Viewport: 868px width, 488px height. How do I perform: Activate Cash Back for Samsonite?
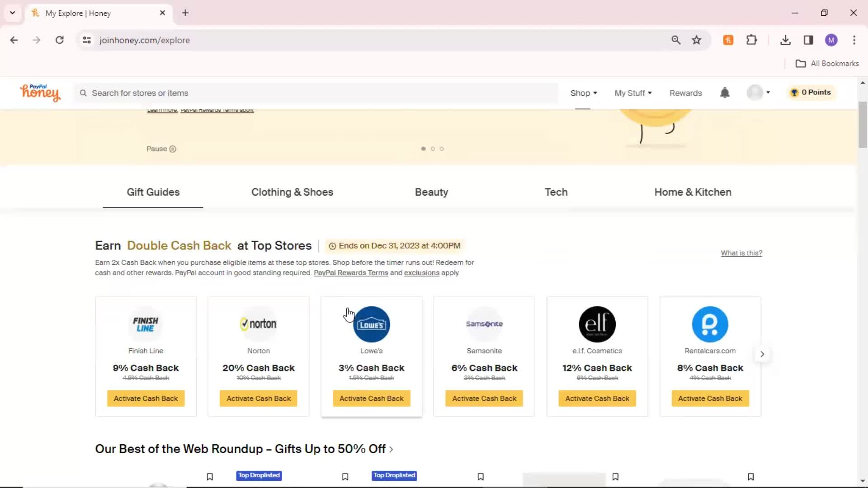[x=484, y=399]
